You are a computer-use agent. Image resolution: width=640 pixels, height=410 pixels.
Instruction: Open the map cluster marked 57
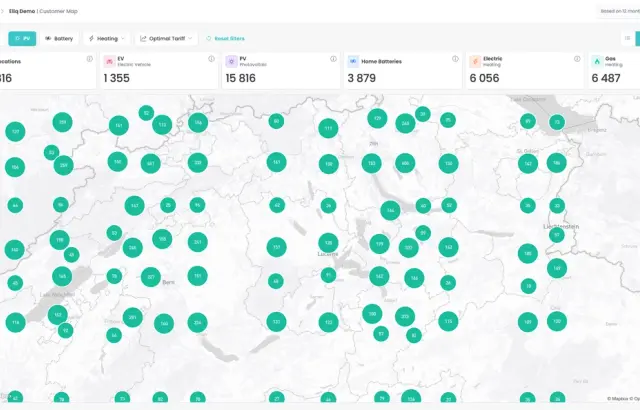tap(381, 334)
